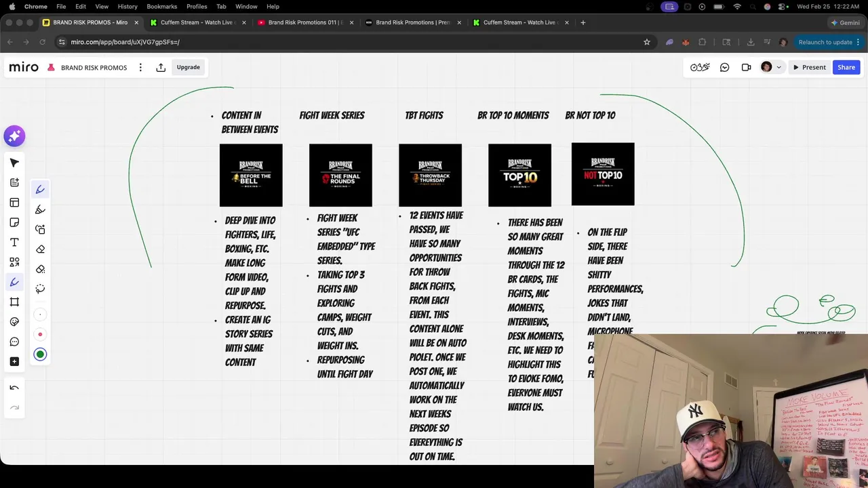868x488 pixels.
Task: Select the Frame tool
Action: [x=14, y=302]
